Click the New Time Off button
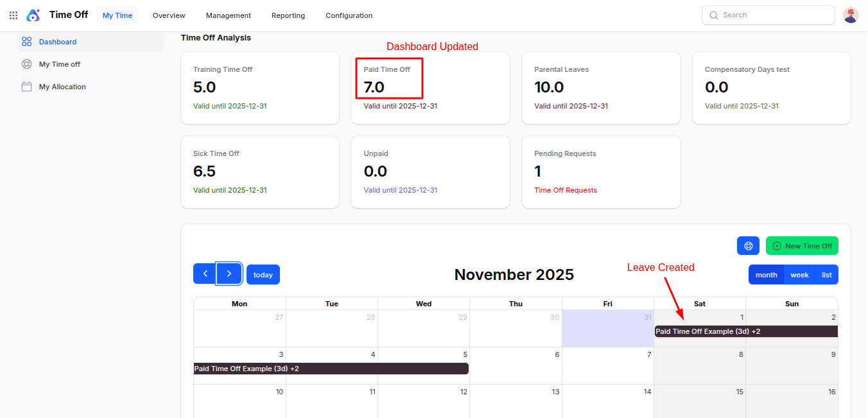The height and width of the screenshot is (418, 868). click(802, 246)
